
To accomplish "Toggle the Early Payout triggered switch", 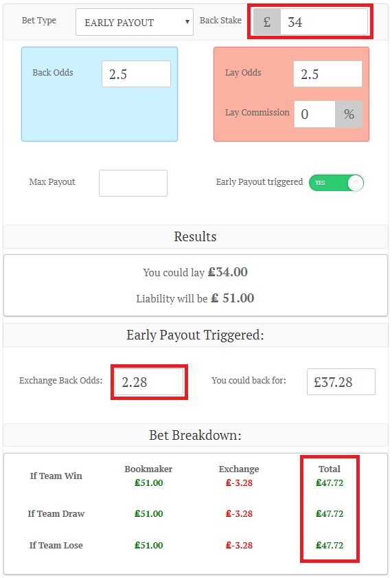I will click(336, 183).
